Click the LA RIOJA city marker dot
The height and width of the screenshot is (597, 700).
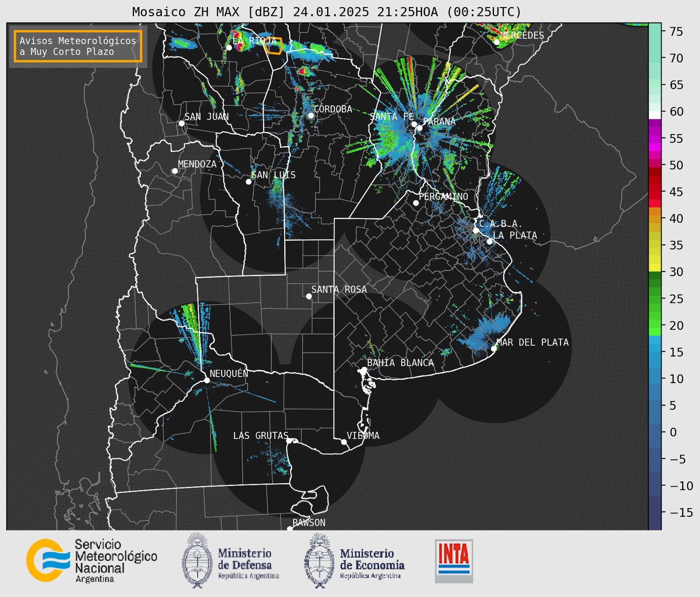(x=229, y=48)
